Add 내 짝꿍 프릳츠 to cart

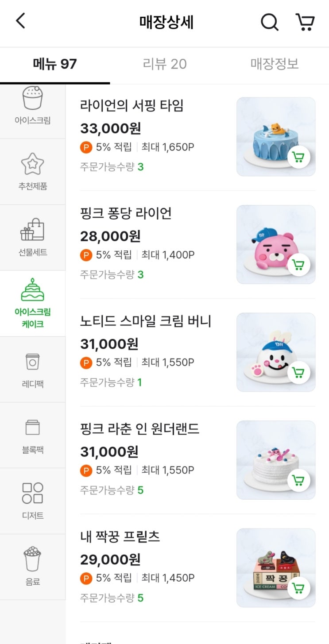click(x=298, y=588)
